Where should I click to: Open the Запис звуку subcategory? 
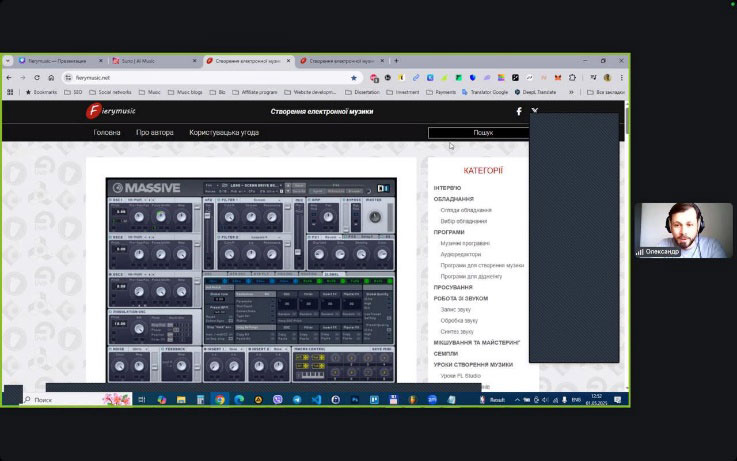[x=455, y=310]
